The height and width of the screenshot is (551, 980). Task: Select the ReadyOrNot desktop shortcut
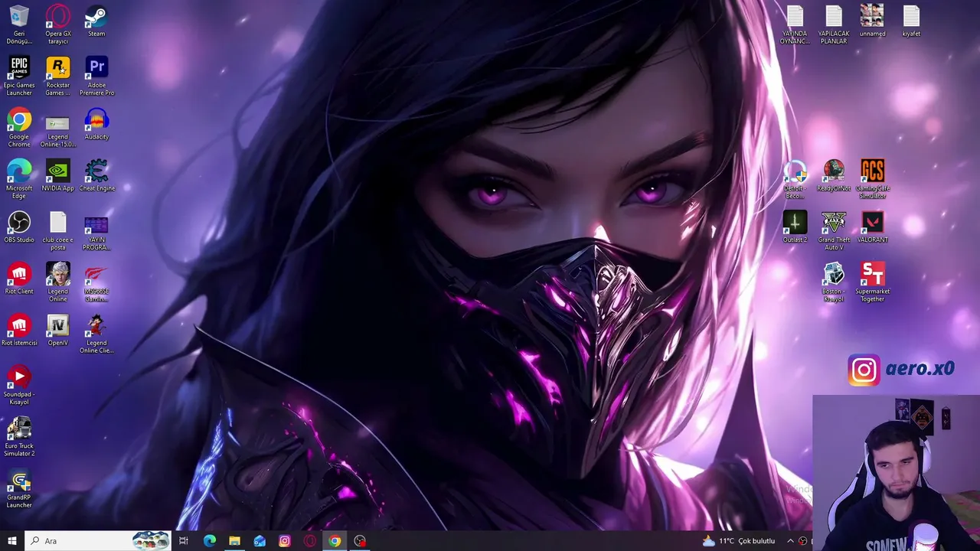pyautogui.click(x=834, y=175)
